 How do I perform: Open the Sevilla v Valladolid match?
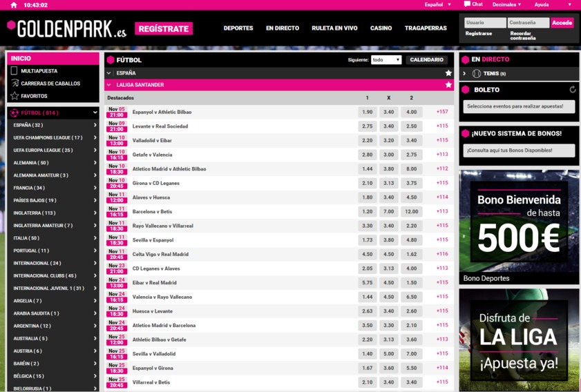tap(154, 354)
